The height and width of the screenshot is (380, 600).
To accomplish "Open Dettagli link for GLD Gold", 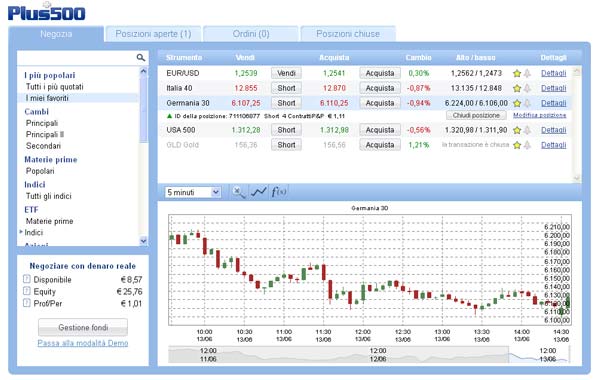I will [x=553, y=145].
